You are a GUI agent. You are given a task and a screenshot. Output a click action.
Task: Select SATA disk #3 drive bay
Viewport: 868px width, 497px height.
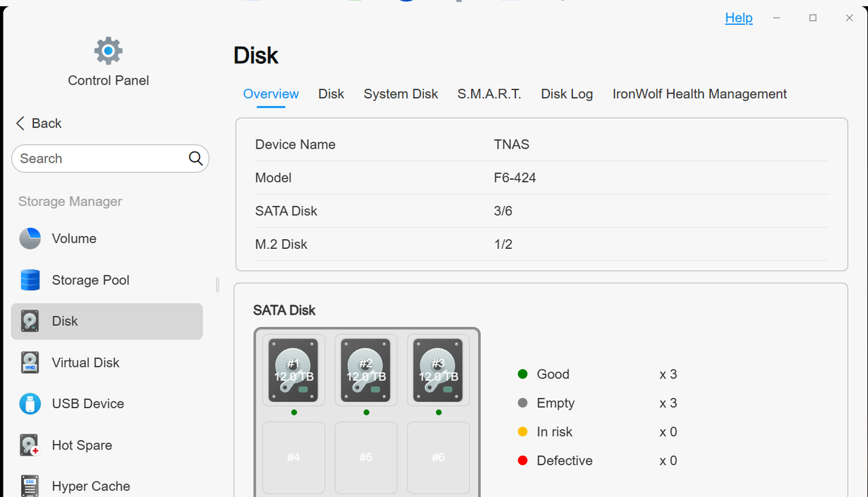coord(439,370)
